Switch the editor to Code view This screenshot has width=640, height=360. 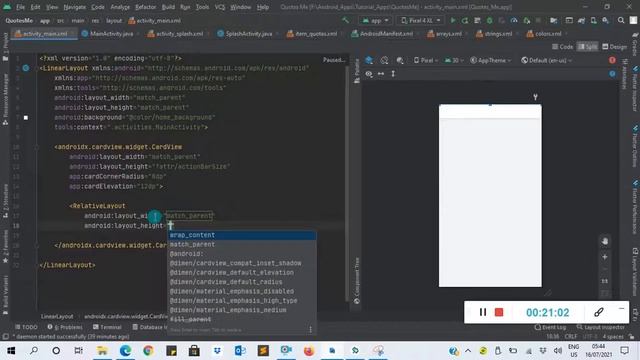pos(562,47)
